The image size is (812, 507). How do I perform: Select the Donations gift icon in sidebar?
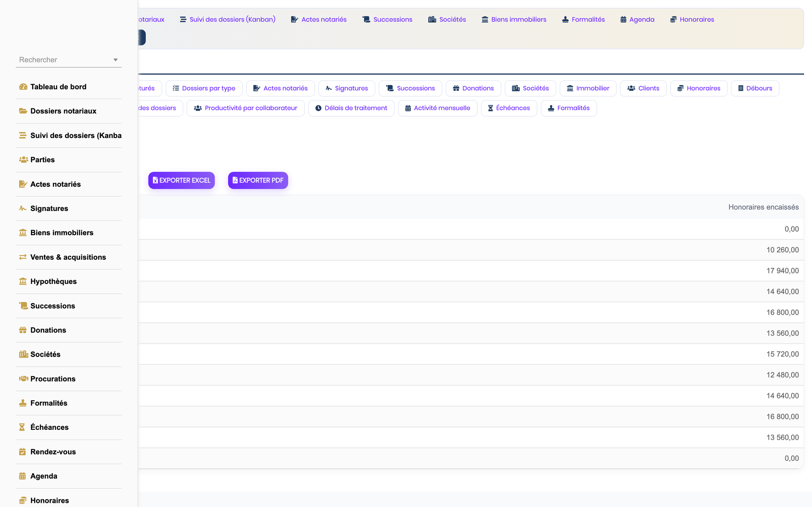23,330
